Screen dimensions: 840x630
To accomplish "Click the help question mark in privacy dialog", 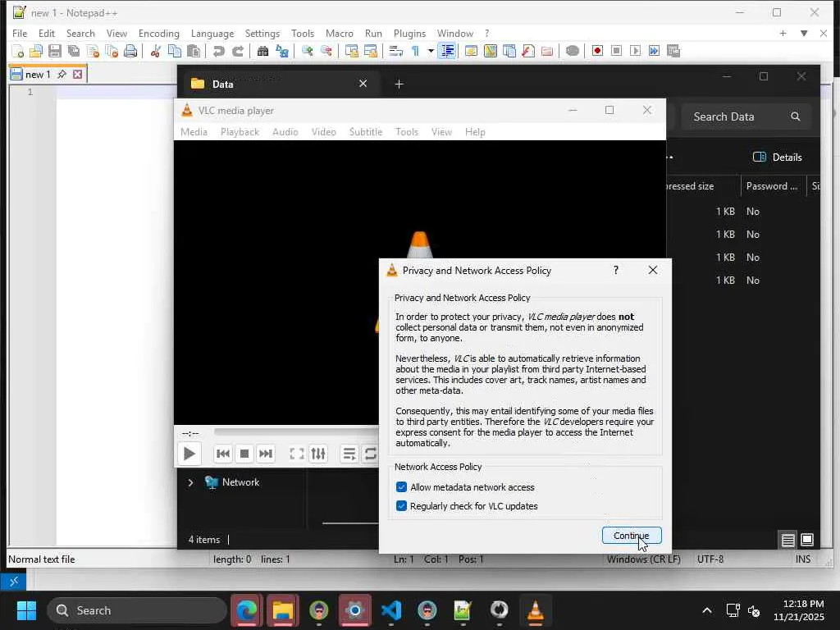I will click(616, 270).
